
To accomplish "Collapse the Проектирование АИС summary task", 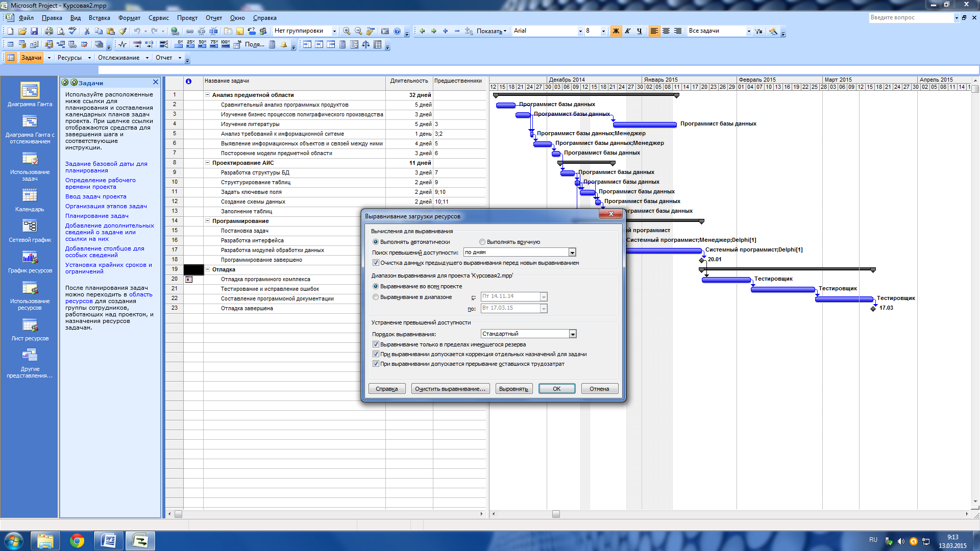I will click(x=208, y=163).
